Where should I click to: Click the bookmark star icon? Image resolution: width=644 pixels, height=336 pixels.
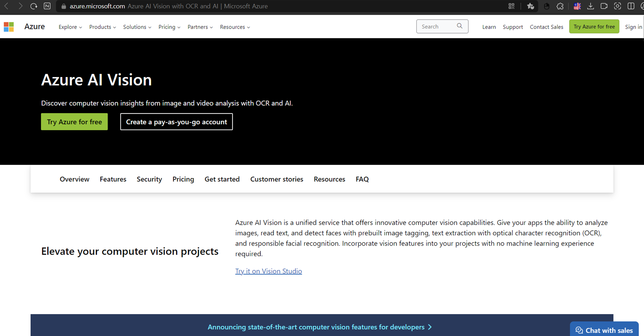[530, 6]
